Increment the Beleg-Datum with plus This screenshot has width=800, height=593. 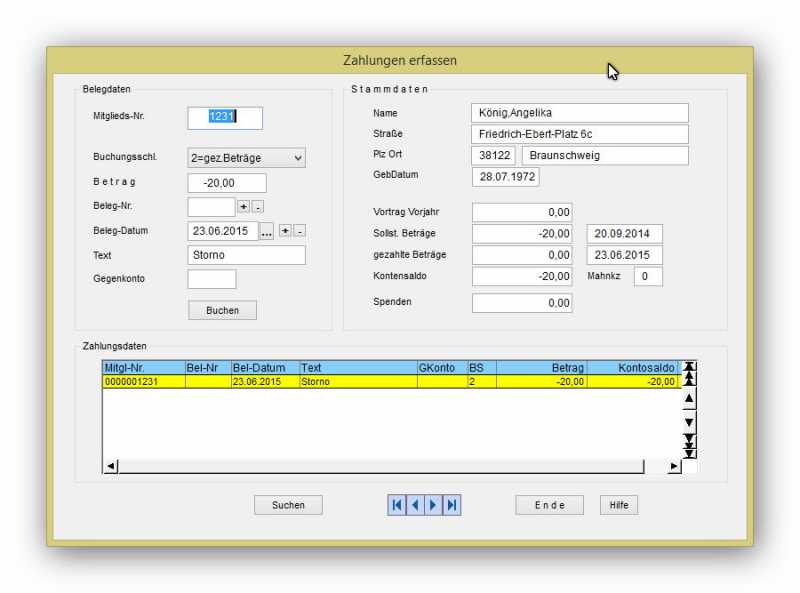(x=285, y=231)
